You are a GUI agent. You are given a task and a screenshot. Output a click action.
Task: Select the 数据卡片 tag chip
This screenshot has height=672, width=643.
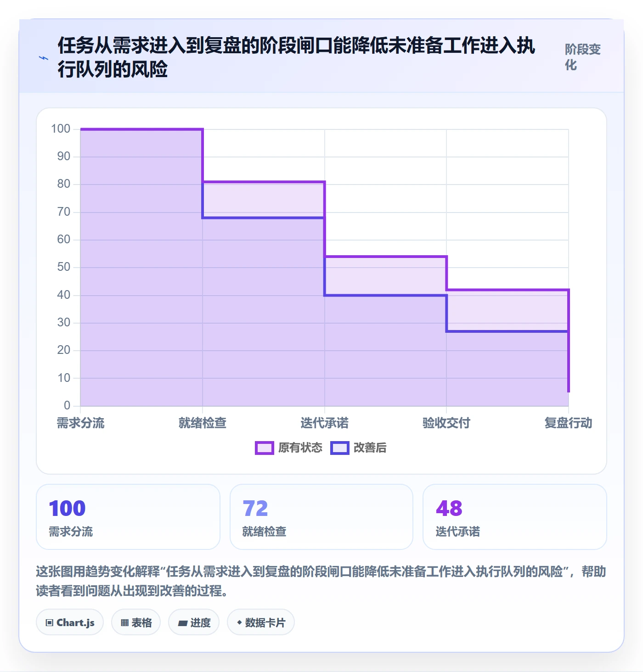pos(261,622)
